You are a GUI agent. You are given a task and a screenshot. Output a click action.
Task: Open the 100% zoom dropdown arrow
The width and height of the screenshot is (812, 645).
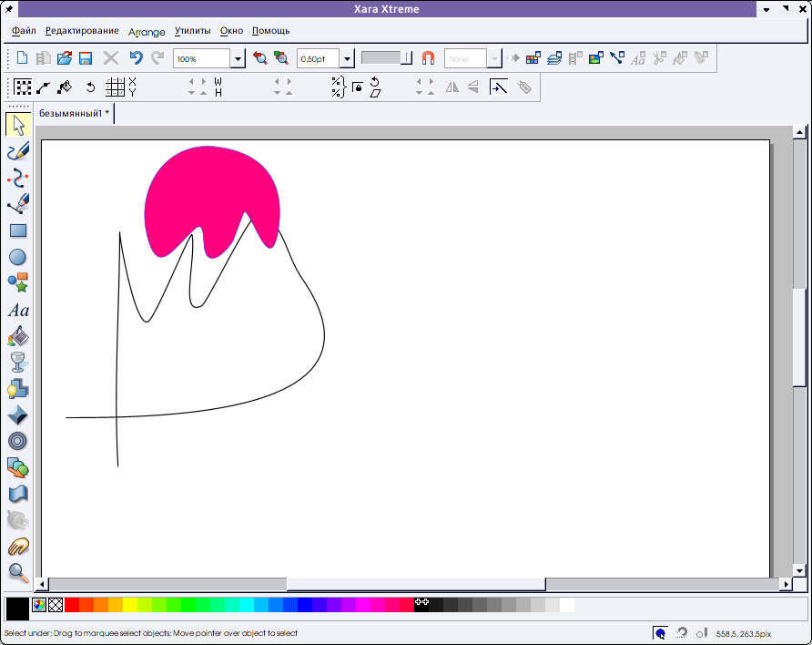pos(238,59)
